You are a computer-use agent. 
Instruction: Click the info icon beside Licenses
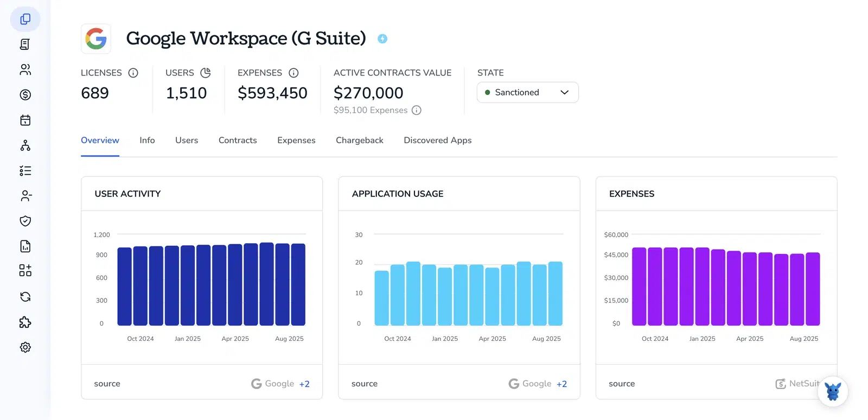(x=133, y=73)
